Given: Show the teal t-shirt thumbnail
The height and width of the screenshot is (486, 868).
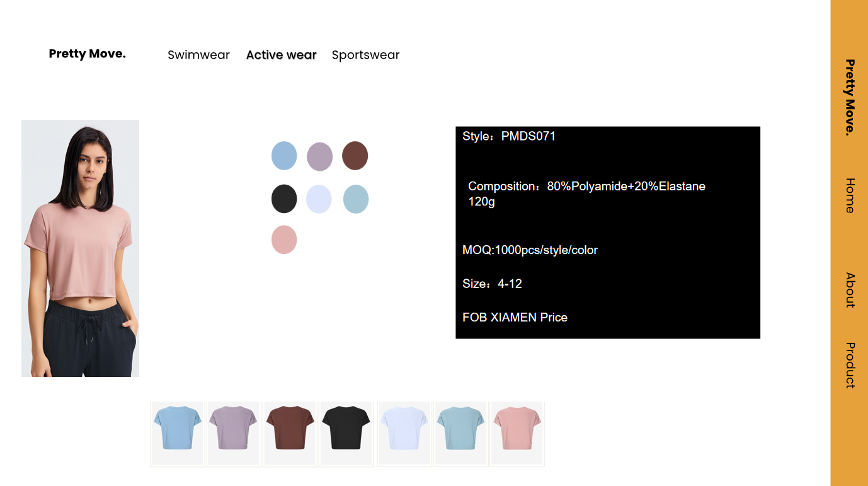Looking at the screenshot, I should coord(460,434).
